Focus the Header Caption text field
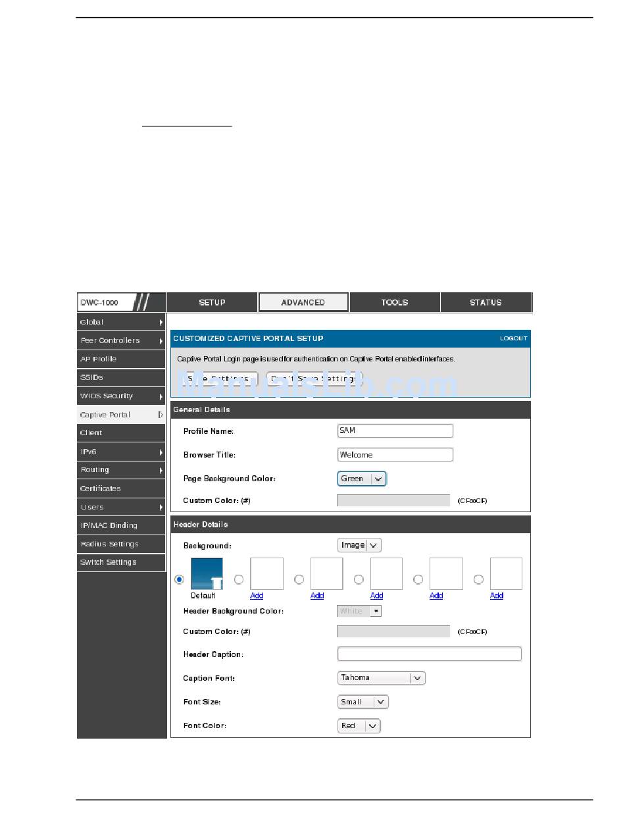This screenshot has height=840, width=625. (430, 654)
